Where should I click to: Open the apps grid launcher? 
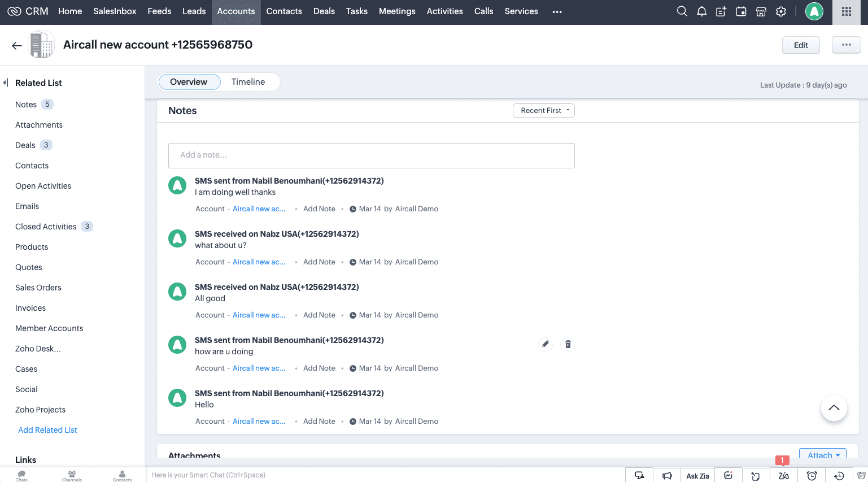(x=846, y=11)
